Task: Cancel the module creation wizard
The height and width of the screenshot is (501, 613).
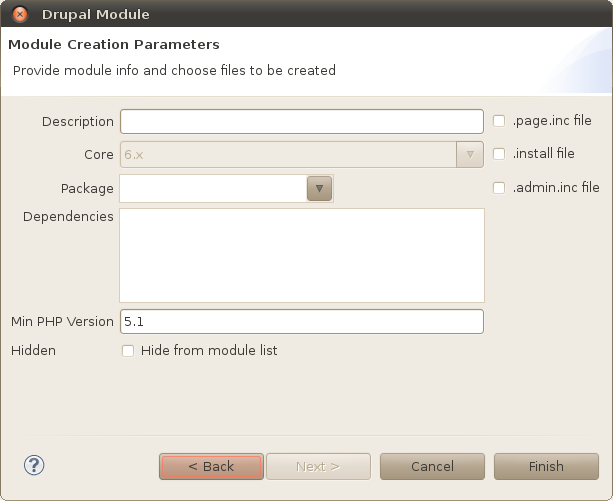Action: coord(432,466)
